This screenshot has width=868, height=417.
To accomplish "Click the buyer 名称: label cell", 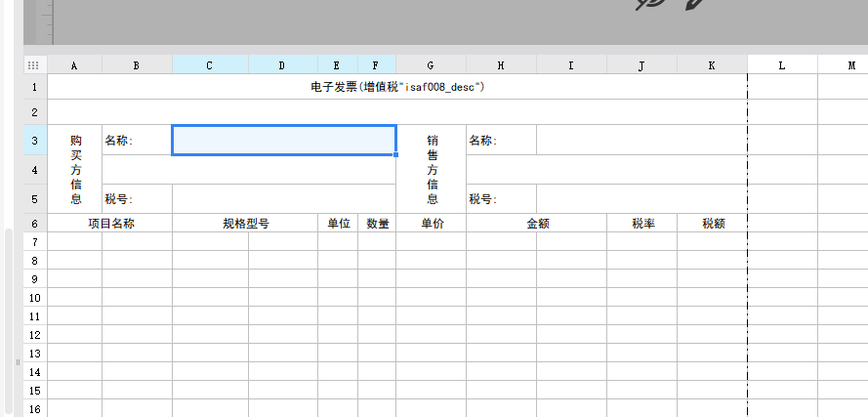I will coord(138,140).
